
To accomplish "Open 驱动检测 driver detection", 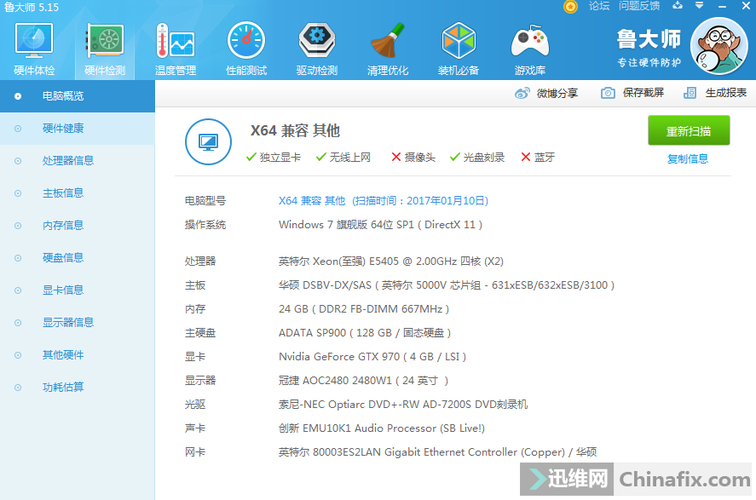I will point(317,49).
